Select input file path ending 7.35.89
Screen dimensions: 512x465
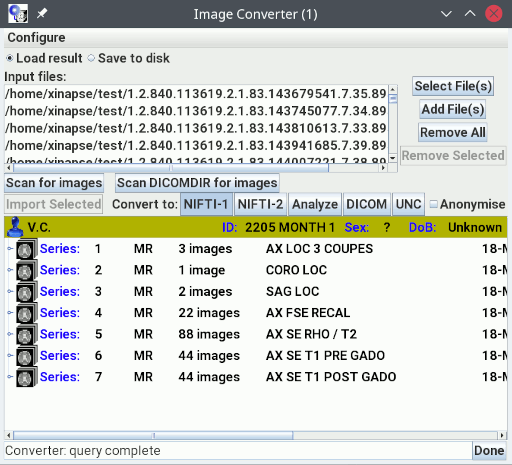(x=196, y=94)
